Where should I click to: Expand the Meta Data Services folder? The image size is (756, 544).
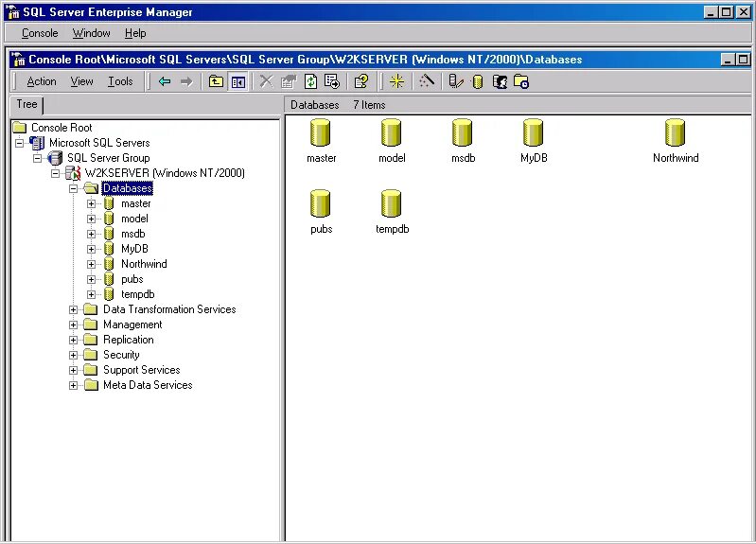pyautogui.click(x=73, y=385)
